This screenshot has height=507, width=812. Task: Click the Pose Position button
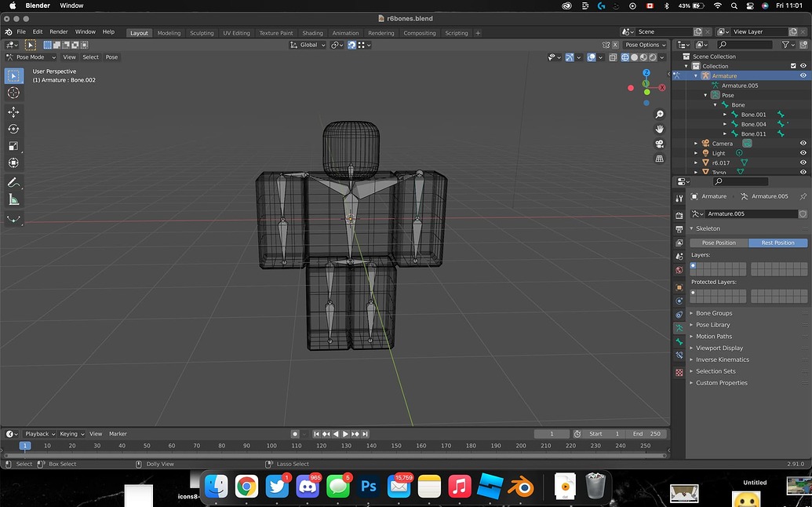coord(719,243)
